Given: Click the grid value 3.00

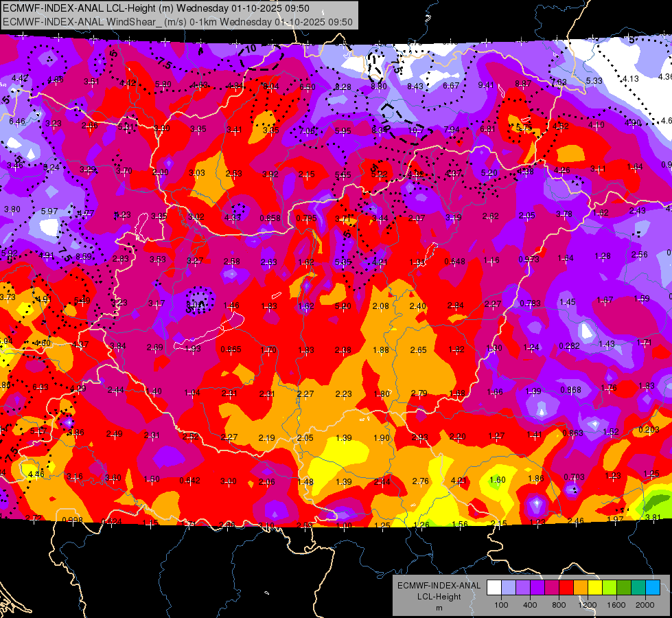Looking at the screenshot, I should point(228,481).
